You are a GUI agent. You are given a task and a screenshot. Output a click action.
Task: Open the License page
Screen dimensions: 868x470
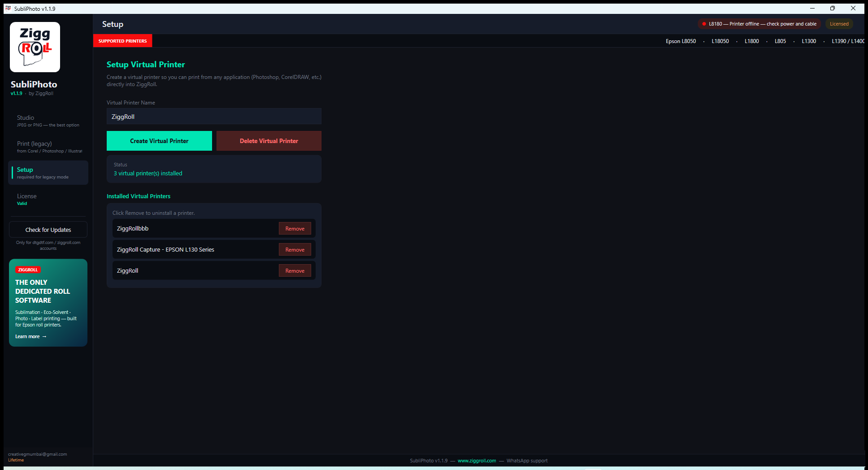click(48, 199)
